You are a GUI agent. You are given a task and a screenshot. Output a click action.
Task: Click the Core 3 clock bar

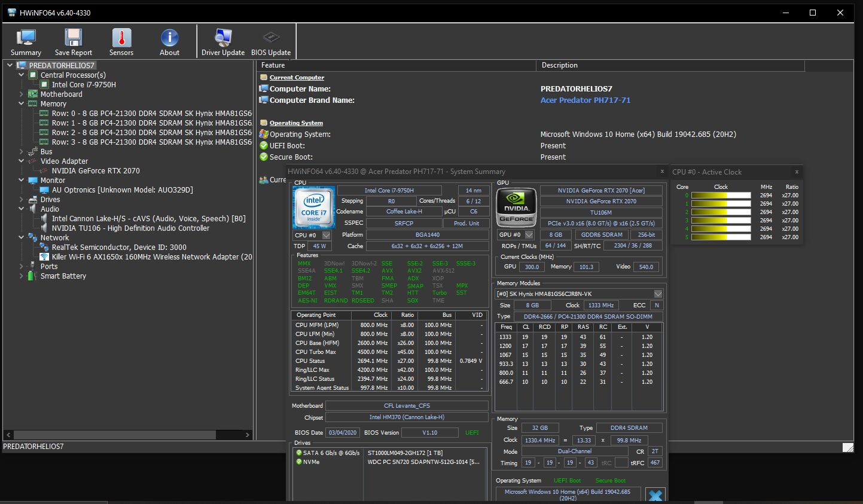click(721, 220)
